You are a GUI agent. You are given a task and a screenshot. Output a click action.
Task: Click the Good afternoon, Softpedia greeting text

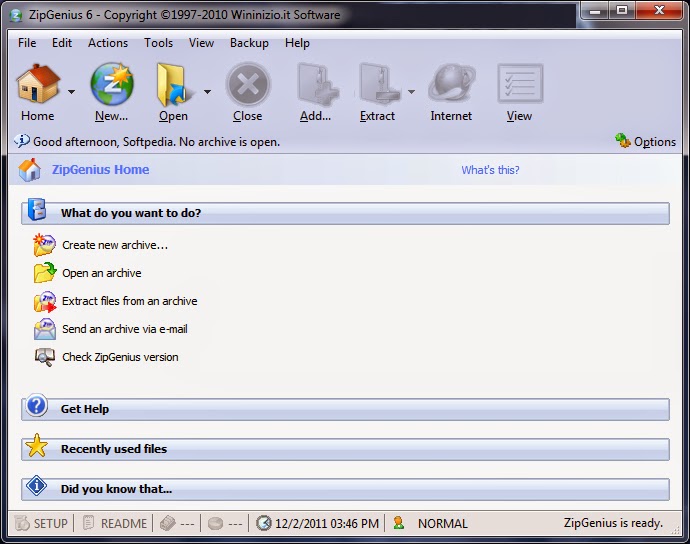pos(156,142)
